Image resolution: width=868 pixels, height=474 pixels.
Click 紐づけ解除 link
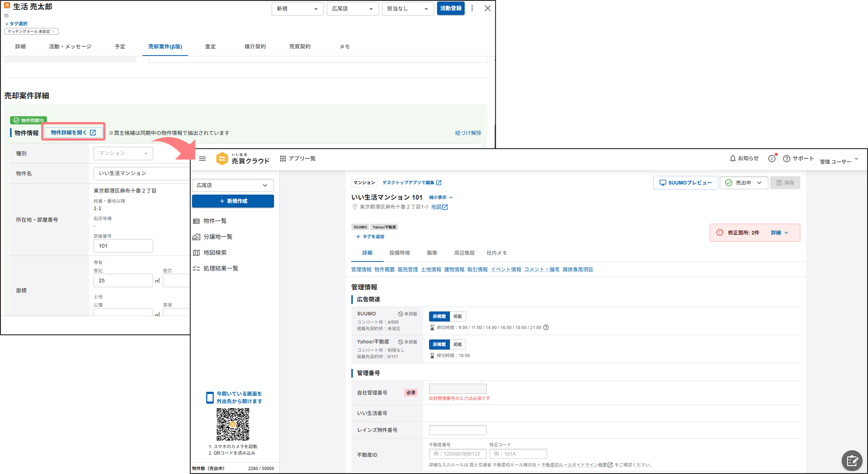click(468, 133)
